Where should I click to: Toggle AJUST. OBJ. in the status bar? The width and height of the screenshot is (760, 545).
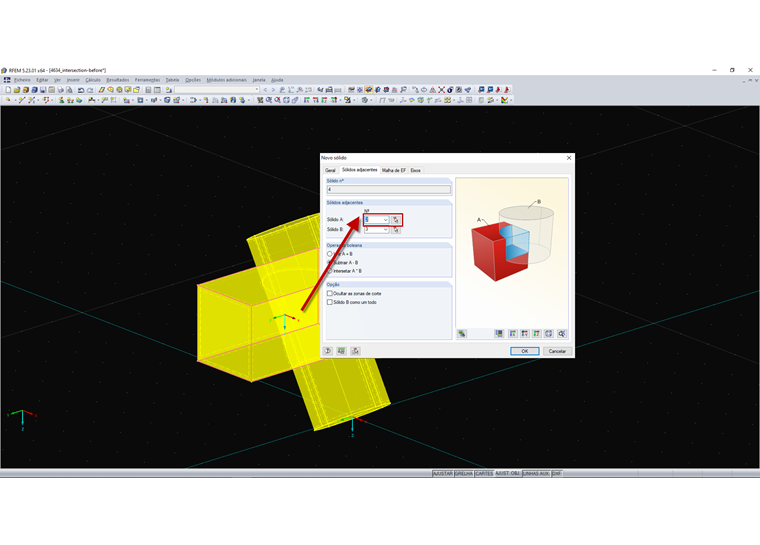pos(507,473)
